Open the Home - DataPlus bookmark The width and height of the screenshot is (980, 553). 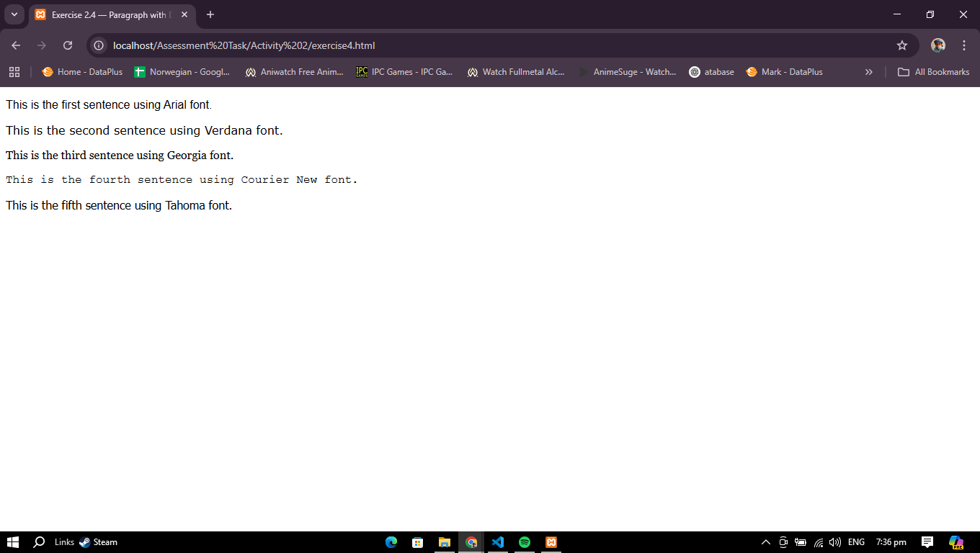(82, 72)
